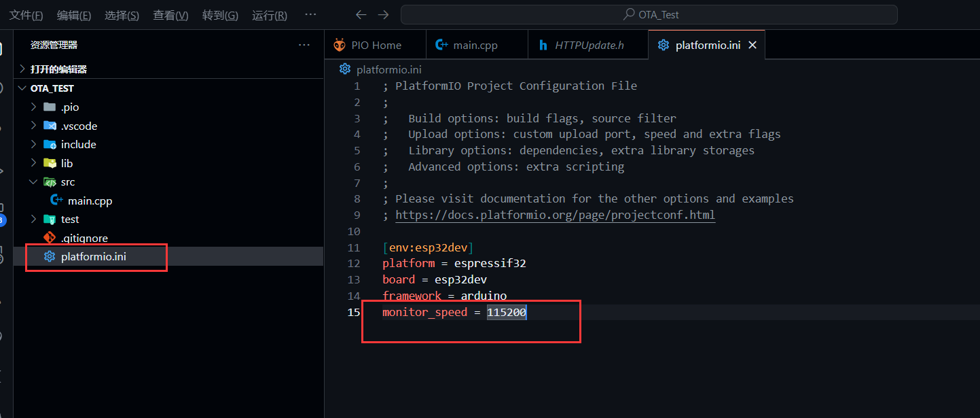The height and width of the screenshot is (418, 980).
Task: Show overflow menu items after 运行(R)
Action: [310, 14]
